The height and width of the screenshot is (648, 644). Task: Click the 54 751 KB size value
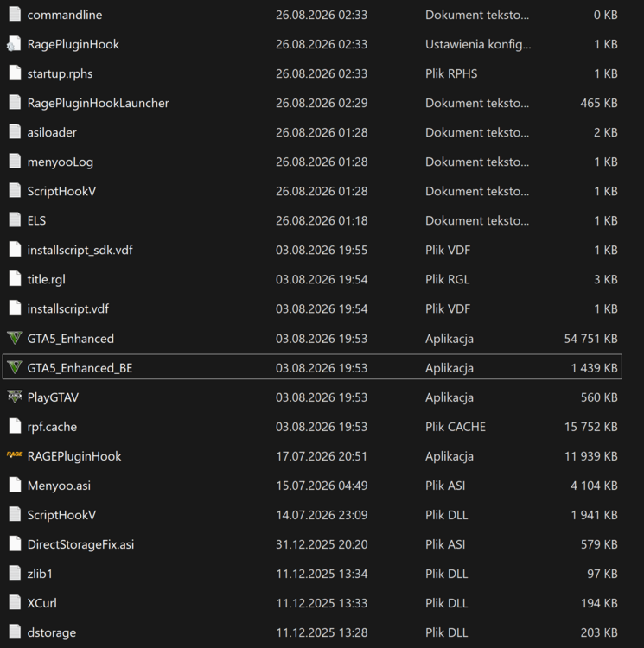[x=591, y=339]
